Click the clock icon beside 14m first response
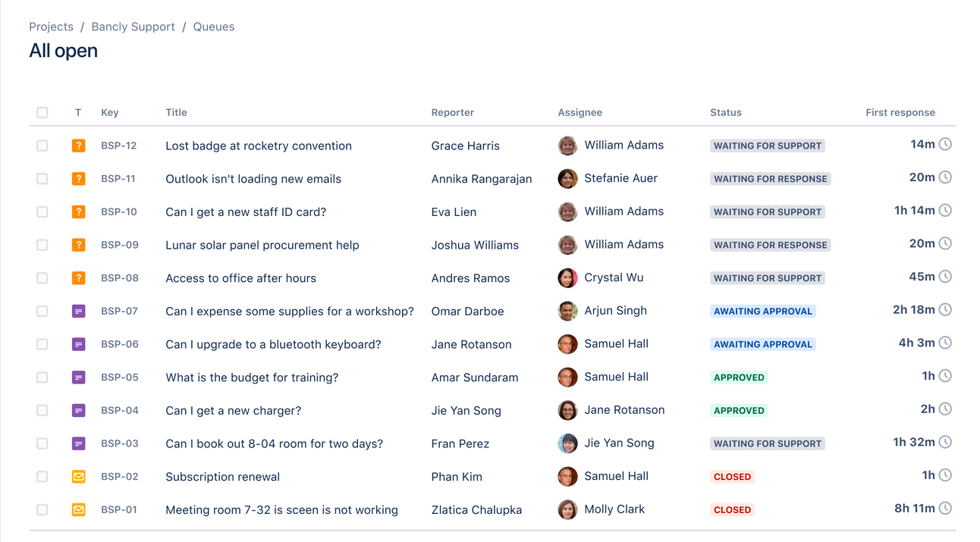 coord(945,144)
